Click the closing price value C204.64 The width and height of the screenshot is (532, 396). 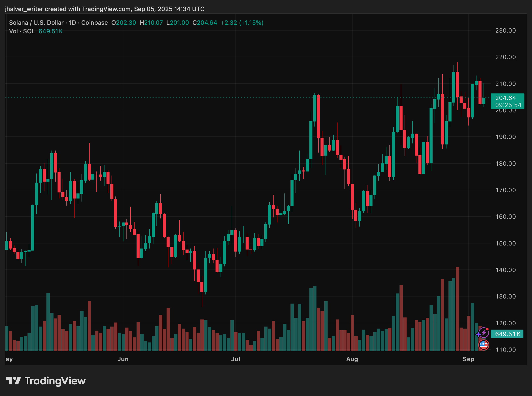(205, 23)
